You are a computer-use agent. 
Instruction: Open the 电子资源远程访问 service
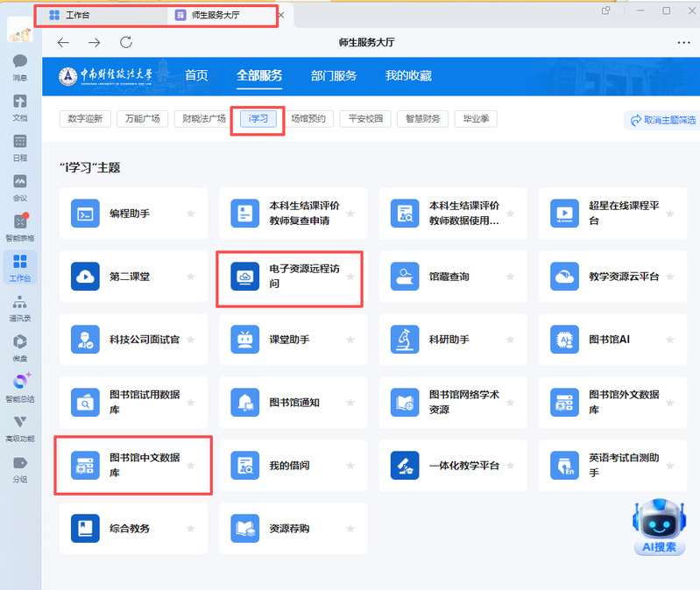(x=289, y=277)
